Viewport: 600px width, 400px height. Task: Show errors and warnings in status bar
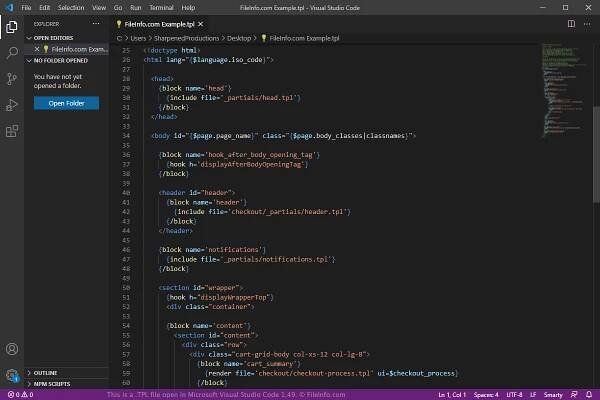click(x=20, y=395)
